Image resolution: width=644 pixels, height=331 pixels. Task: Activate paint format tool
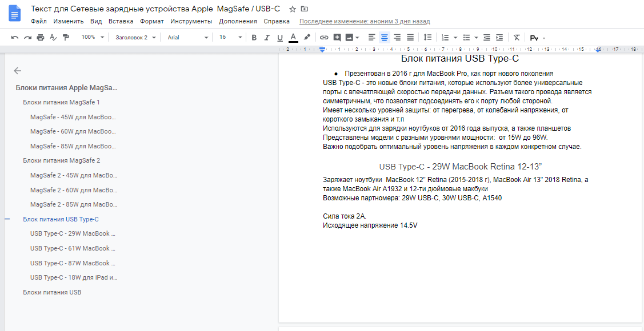66,37
